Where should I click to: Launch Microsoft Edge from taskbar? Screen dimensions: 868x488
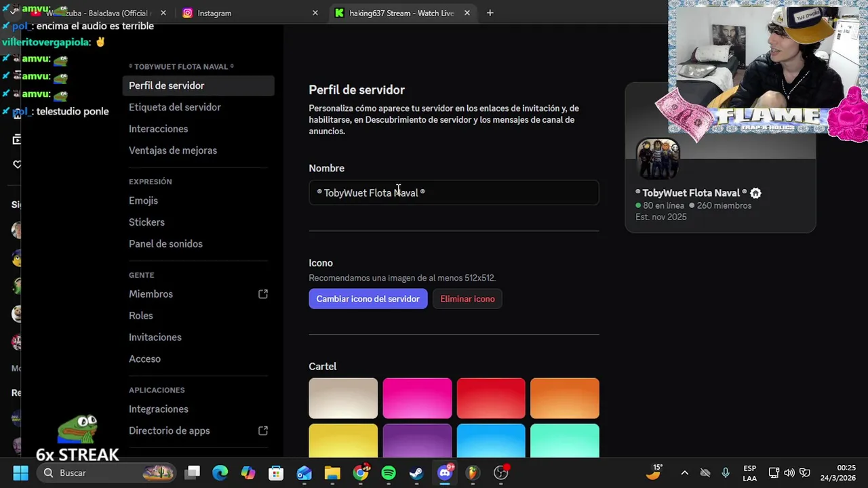click(x=220, y=473)
